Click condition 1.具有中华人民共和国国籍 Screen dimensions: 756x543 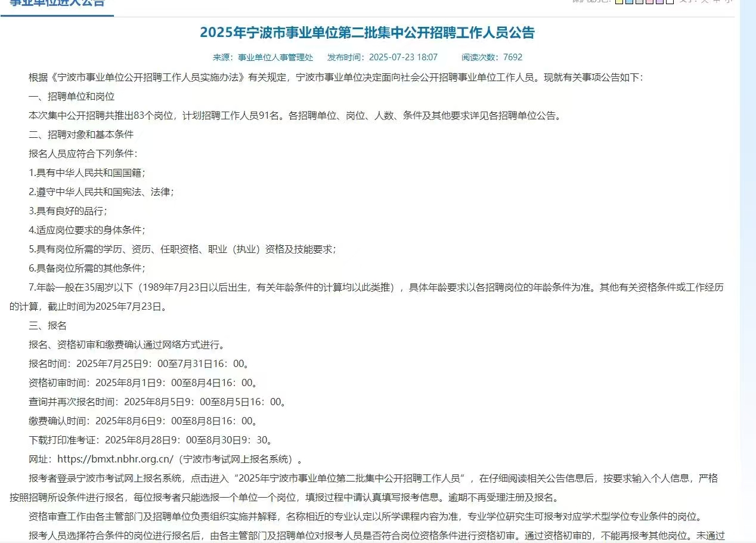pyautogui.click(x=87, y=172)
